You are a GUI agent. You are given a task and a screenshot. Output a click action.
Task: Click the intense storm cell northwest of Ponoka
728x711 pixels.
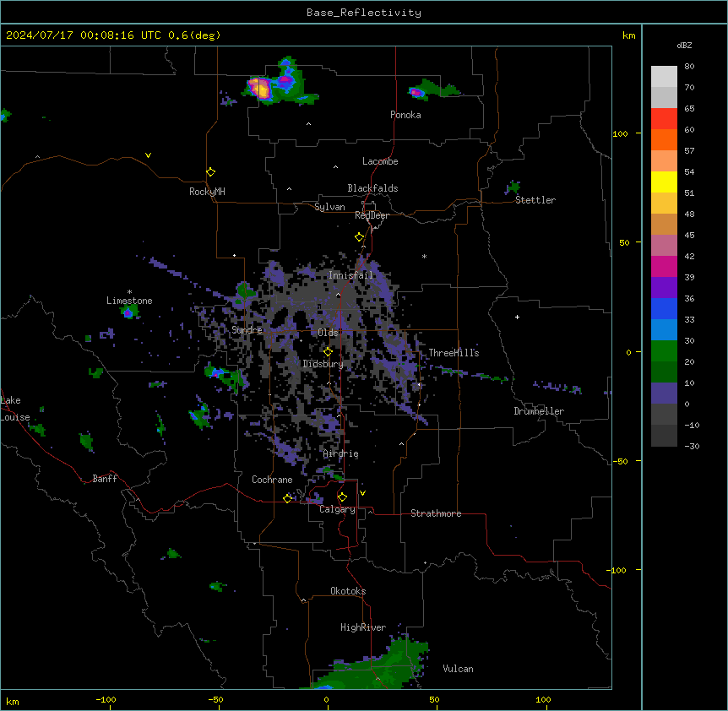point(260,88)
